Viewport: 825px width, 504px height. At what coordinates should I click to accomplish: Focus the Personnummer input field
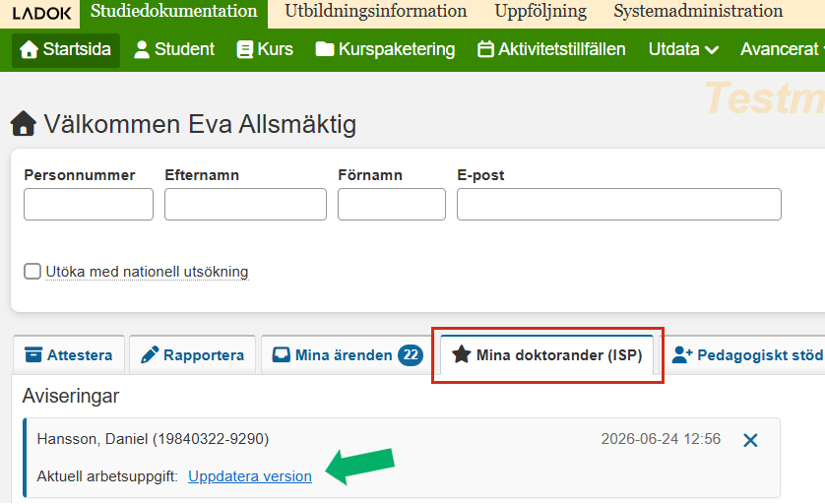(89, 204)
